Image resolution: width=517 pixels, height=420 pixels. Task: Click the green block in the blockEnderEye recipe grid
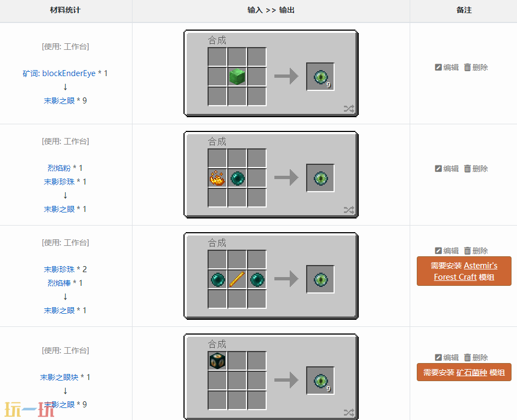point(237,77)
